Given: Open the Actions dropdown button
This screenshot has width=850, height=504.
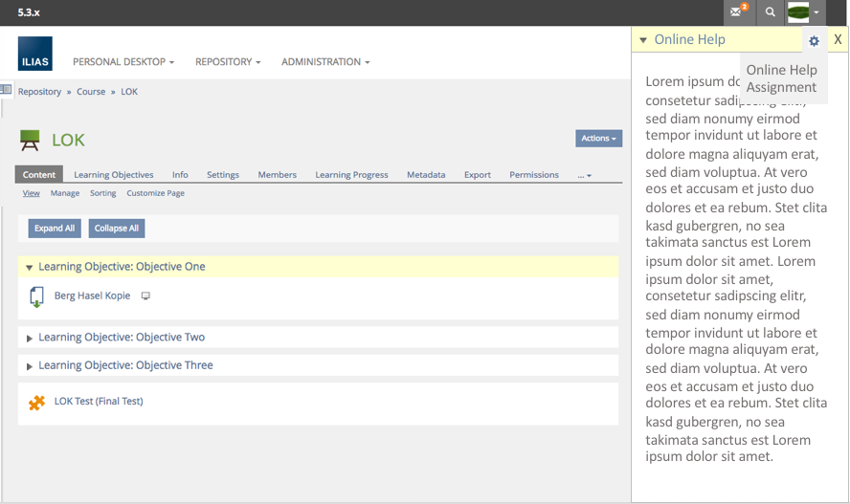Looking at the screenshot, I should point(598,139).
